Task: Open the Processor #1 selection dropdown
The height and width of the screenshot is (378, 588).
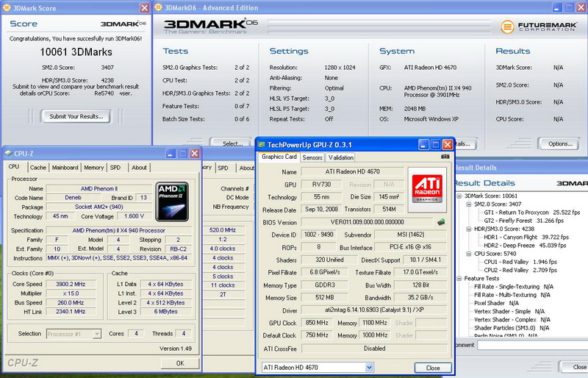Action: tap(97, 334)
